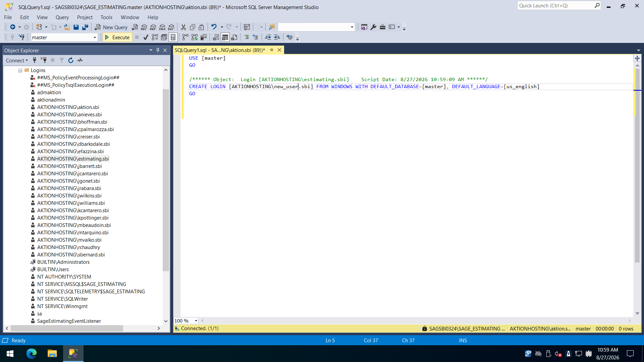The width and height of the screenshot is (644, 362).
Task: Click Object Explorer Disconnect plug icon
Action: tap(44, 60)
